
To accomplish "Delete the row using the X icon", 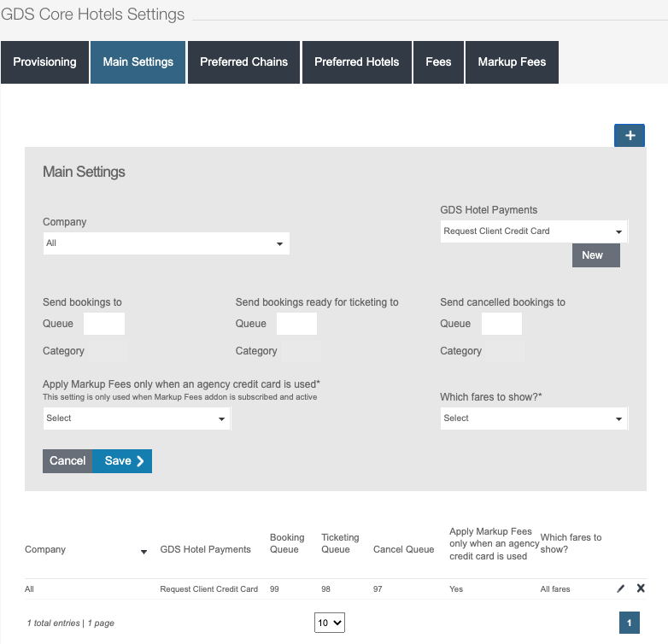I will pos(641,588).
